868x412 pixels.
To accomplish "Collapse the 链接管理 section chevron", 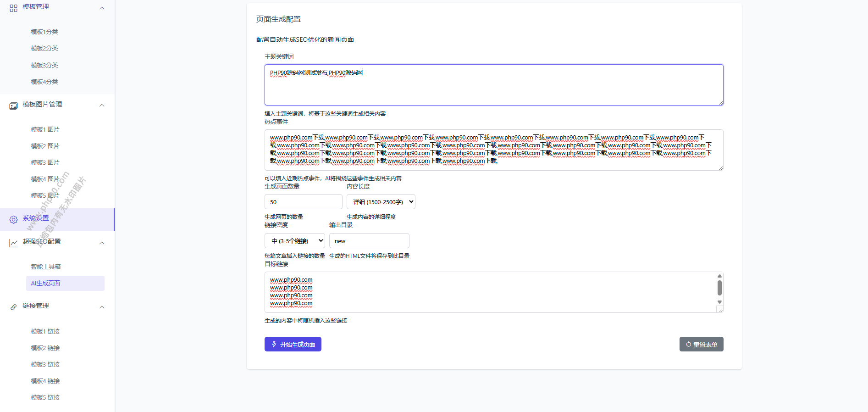I will (x=102, y=307).
